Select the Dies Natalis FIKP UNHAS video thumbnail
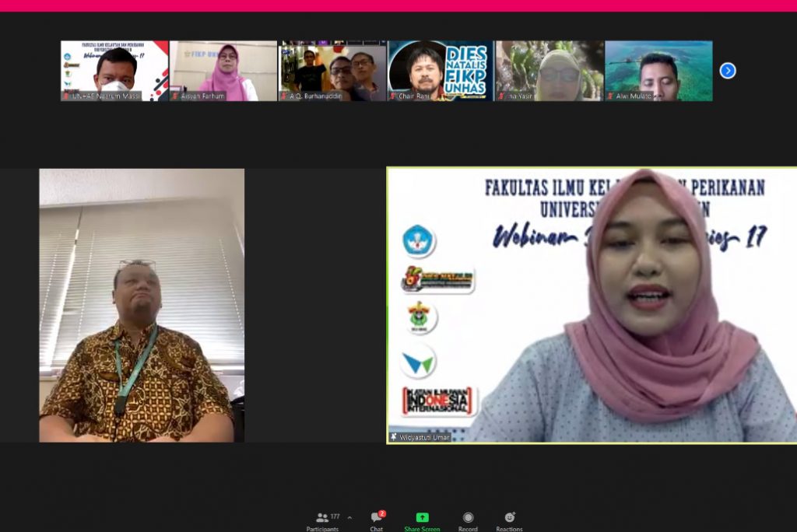Screen dimensions: 797x532 click(x=440, y=70)
